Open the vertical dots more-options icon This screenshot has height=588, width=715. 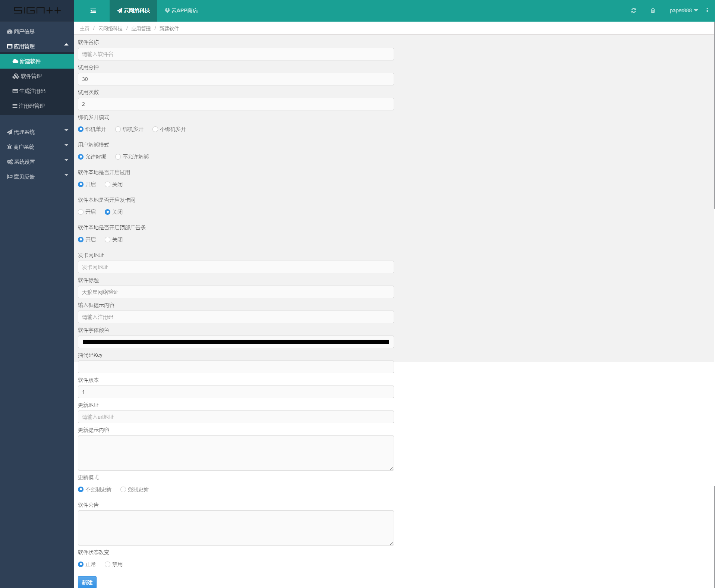click(707, 11)
